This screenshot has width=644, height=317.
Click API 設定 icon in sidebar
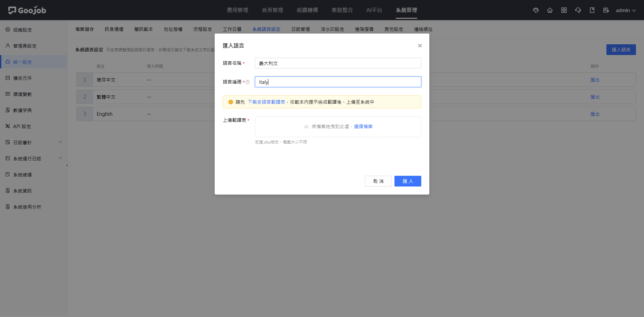click(x=8, y=126)
